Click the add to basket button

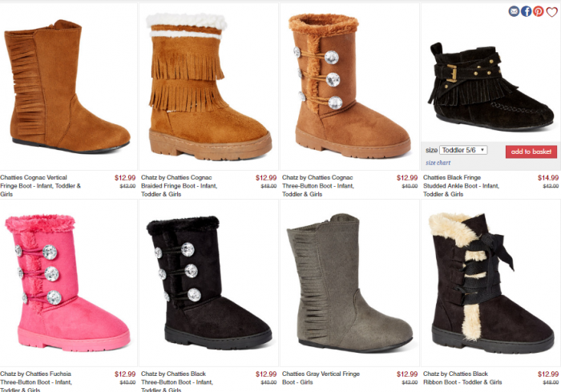point(531,152)
